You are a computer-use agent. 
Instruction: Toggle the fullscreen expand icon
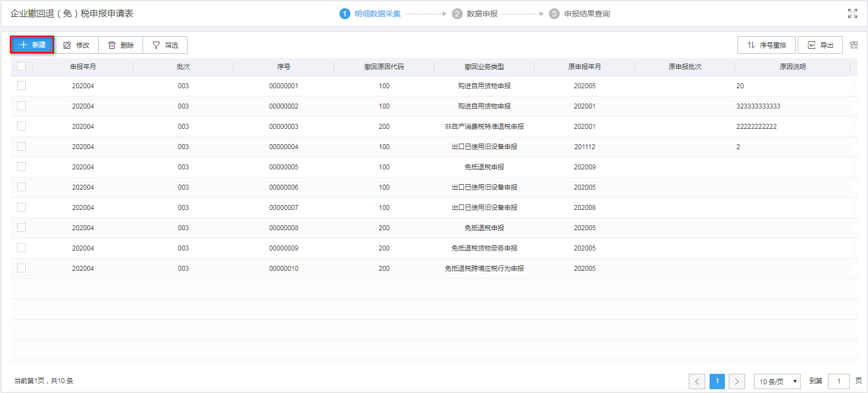(x=852, y=14)
